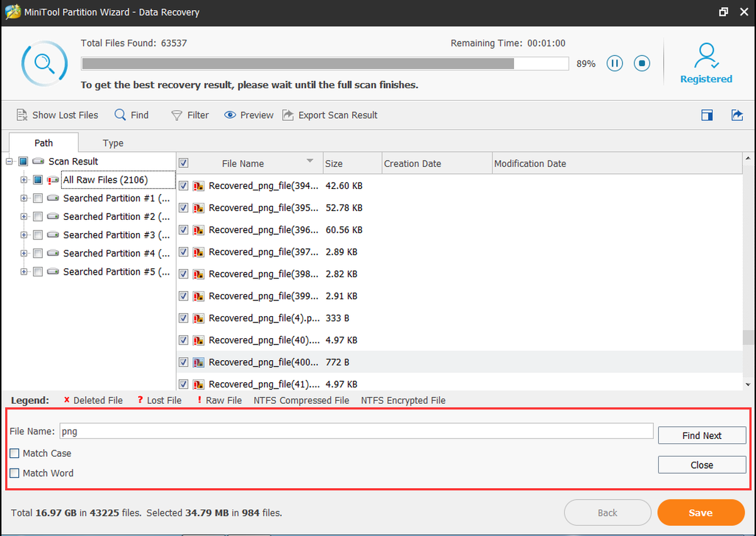Click the Find Next button
Viewport: 756px width, 536px height.
click(702, 435)
